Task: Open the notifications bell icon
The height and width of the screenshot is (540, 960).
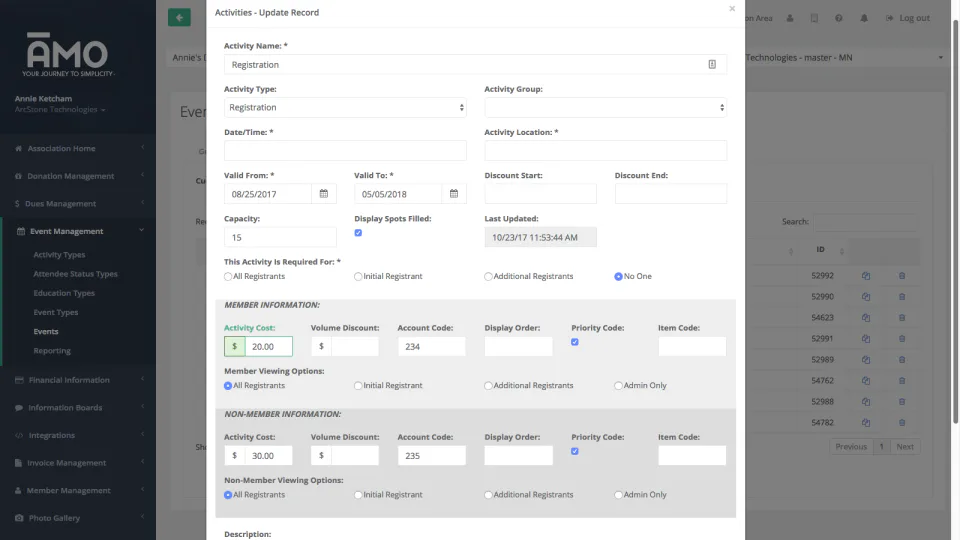Action: [864, 18]
